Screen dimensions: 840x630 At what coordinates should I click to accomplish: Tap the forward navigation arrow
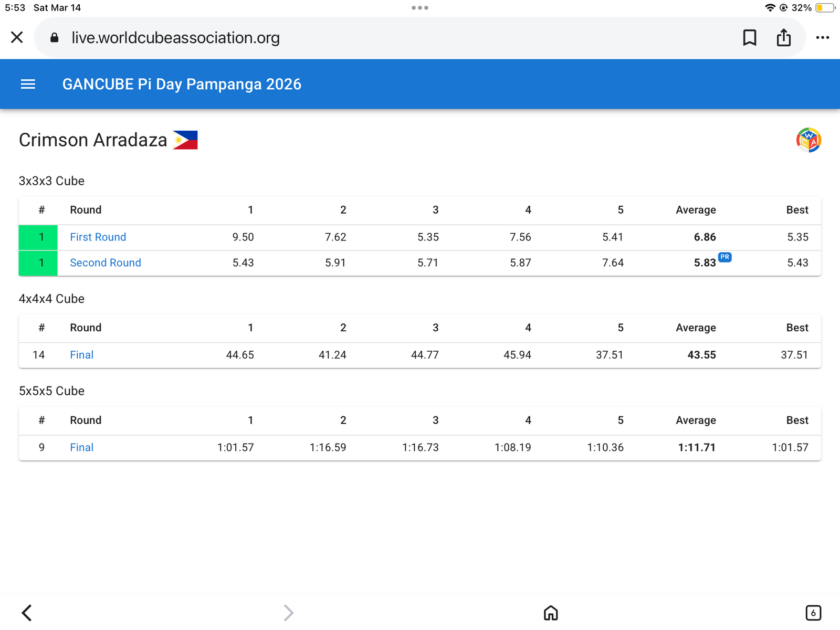[288, 613]
